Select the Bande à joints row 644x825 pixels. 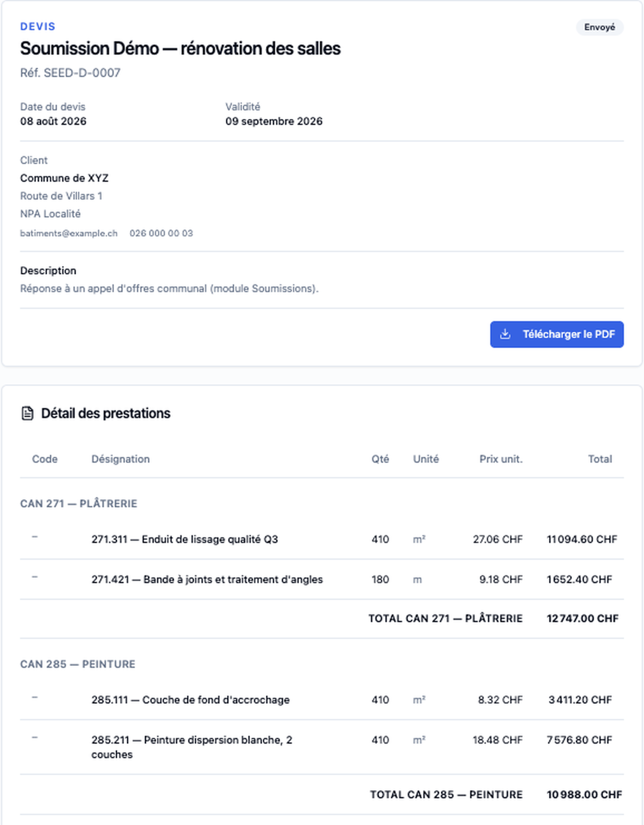point(322,579)
